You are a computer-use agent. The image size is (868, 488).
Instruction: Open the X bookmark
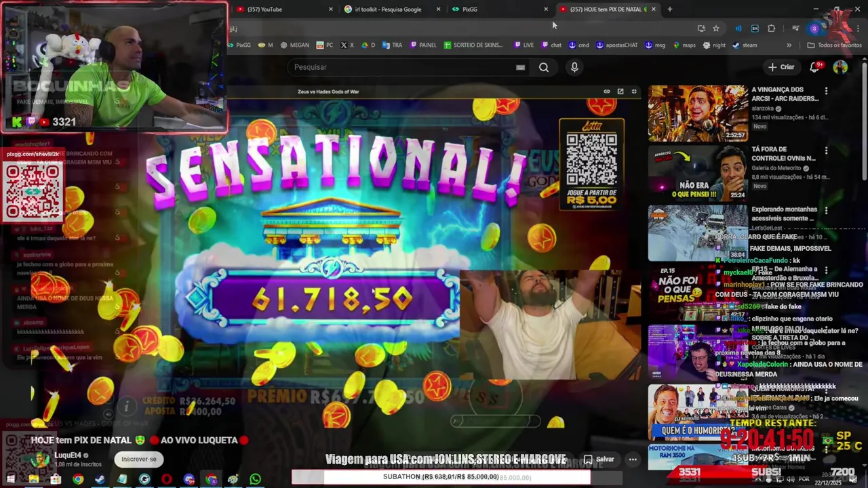[347, 45]
